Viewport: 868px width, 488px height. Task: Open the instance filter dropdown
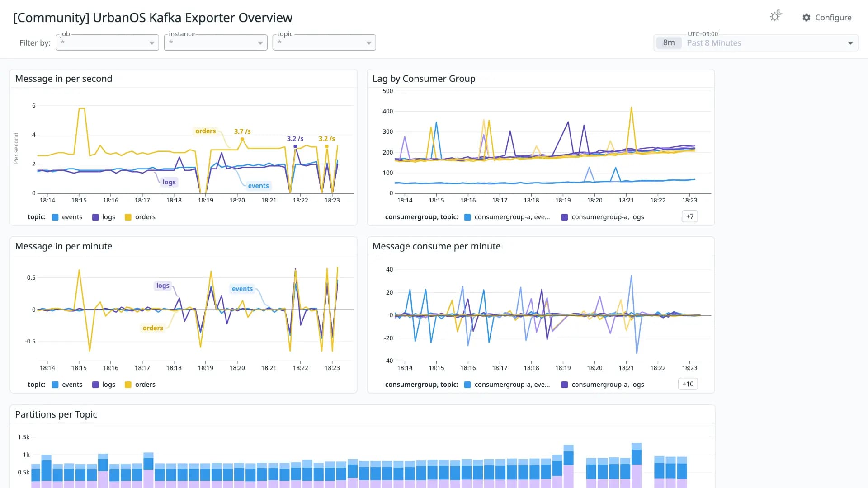pyautogui.click(x=216, y=42)
